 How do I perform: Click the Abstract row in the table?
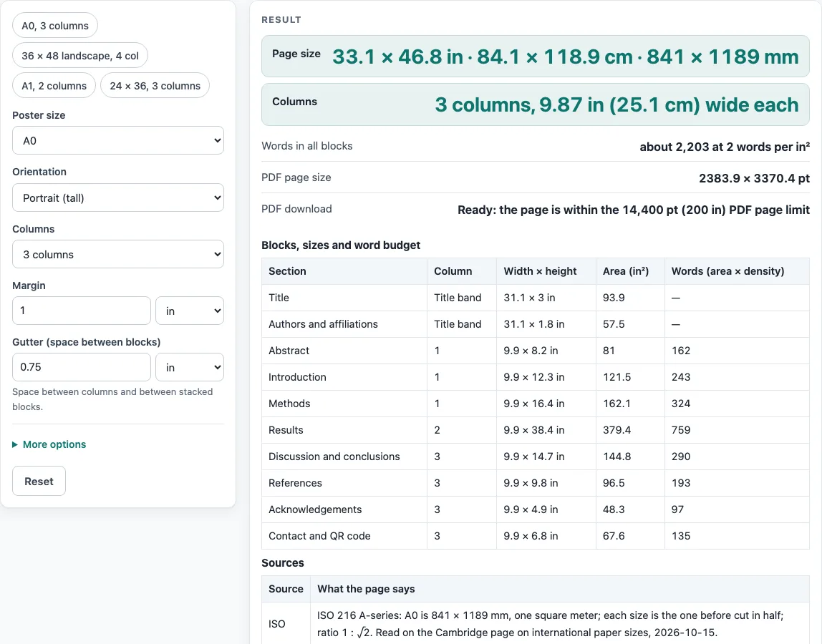[536, 351]
